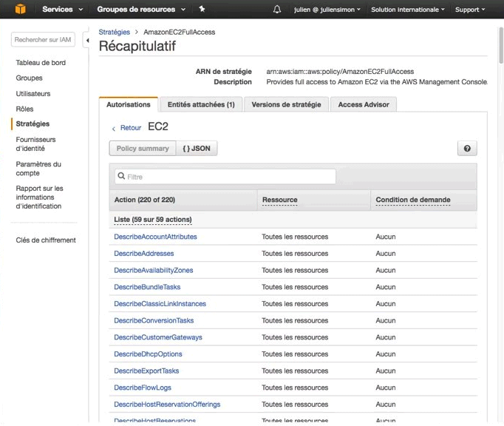This screenshot has height=426, width=504.
Task: Open Paramètres du compte in sidebar
Action: tap(38, 169)
